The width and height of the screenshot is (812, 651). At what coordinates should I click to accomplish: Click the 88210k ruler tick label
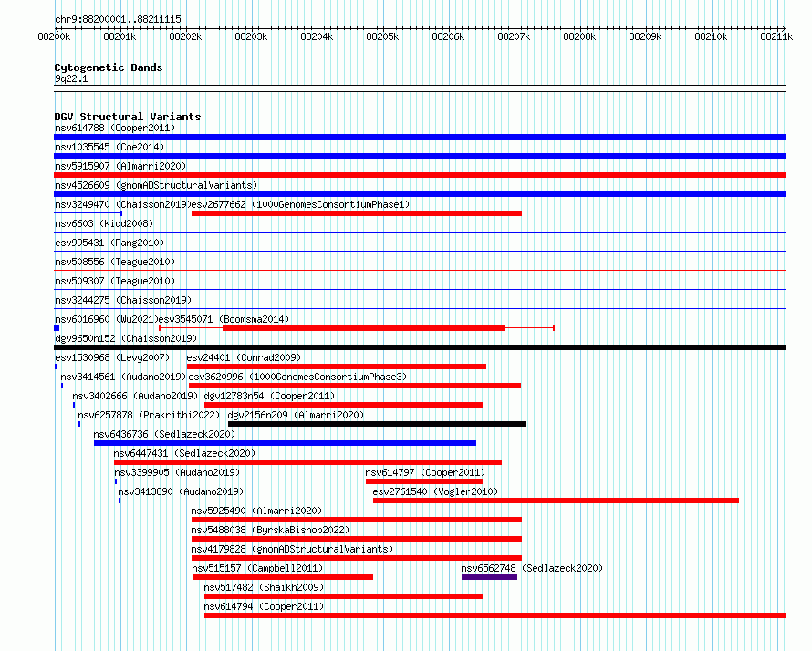tap(711, 36)
